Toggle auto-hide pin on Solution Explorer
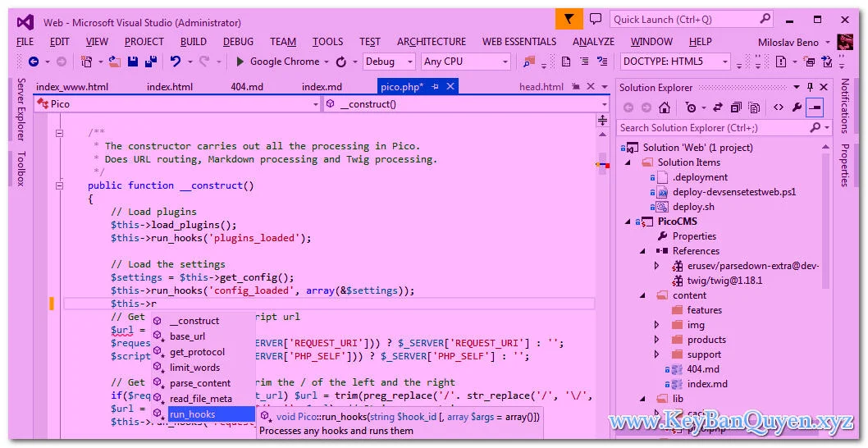The height and width of the screenshot is (448, 868). (811, 88)
